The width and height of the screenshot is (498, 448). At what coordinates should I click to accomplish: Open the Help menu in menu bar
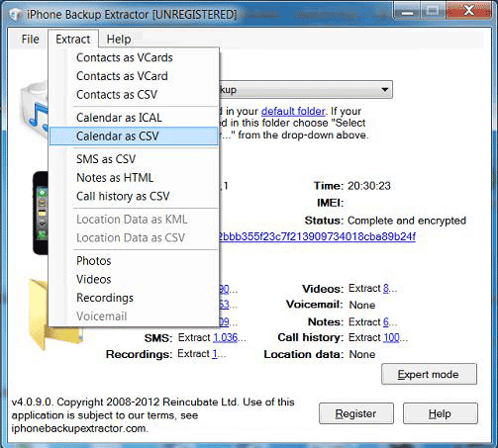point(119,40)
